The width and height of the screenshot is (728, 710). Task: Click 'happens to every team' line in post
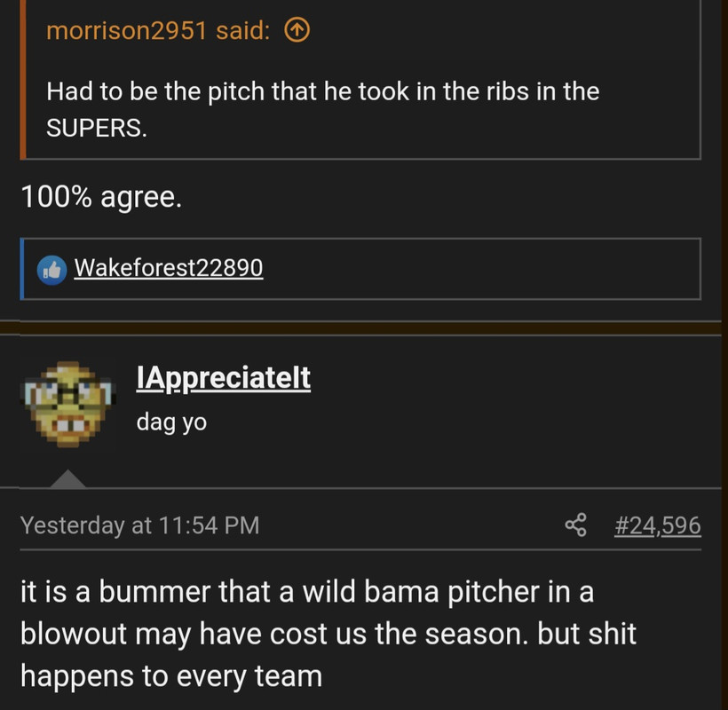point(171,676)
